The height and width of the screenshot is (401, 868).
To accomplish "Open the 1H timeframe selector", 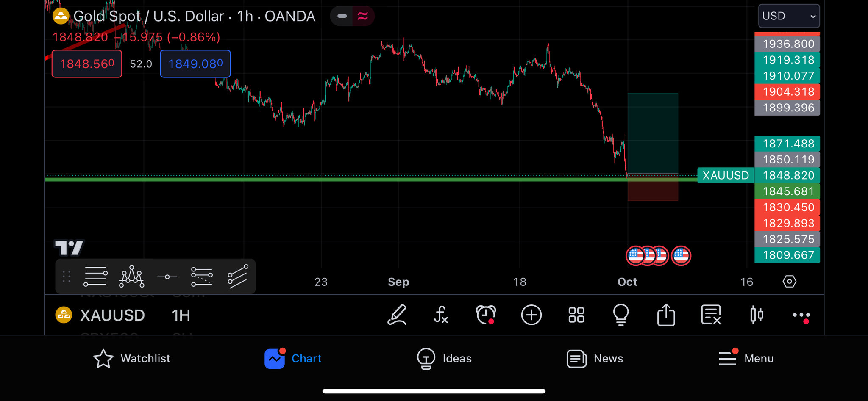I will (x=181, y=315).
